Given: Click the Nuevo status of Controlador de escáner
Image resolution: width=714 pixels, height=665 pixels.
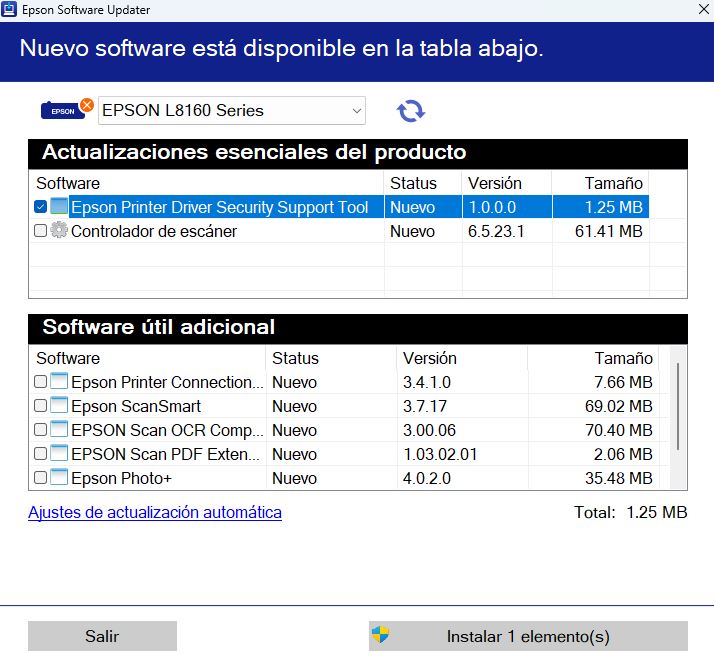Looking at the screenshot, I should point(412,231).
